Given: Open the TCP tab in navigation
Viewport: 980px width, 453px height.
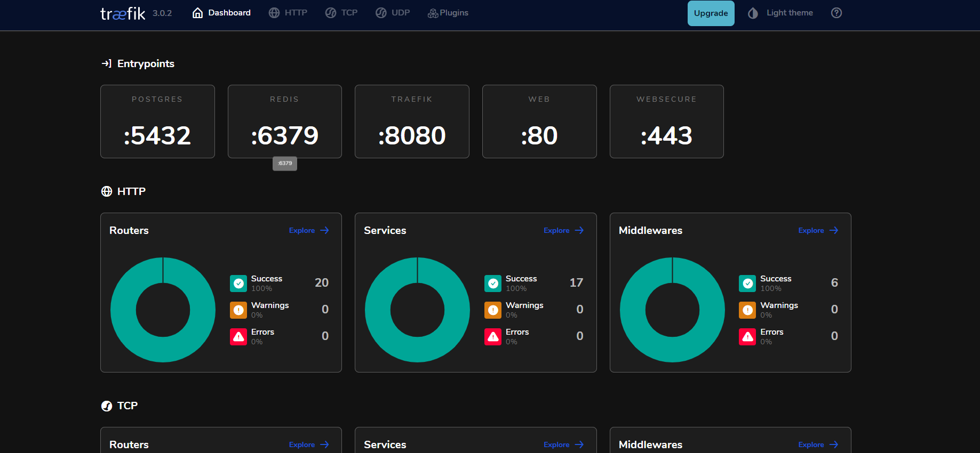Looking at the screenshot, I should tap(341, 13).
